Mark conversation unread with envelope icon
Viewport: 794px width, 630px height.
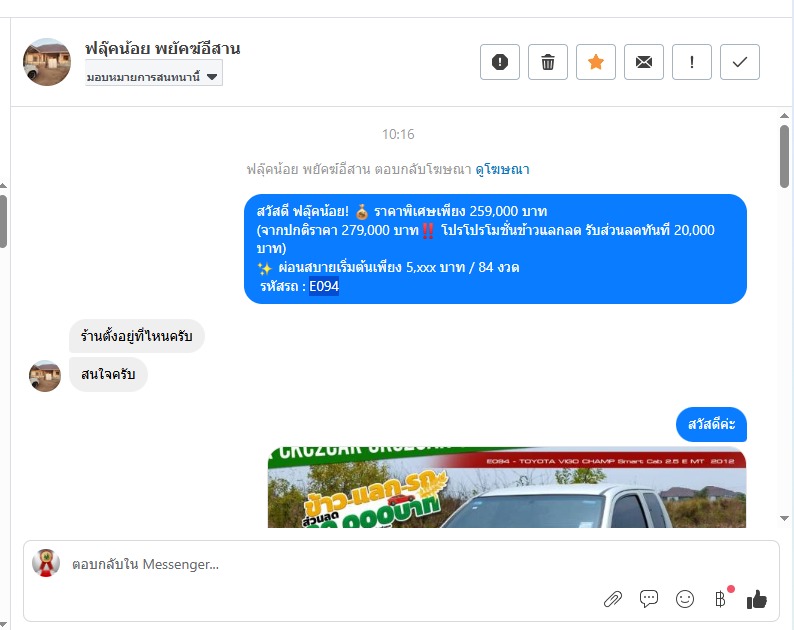click(x=644, y=62)
